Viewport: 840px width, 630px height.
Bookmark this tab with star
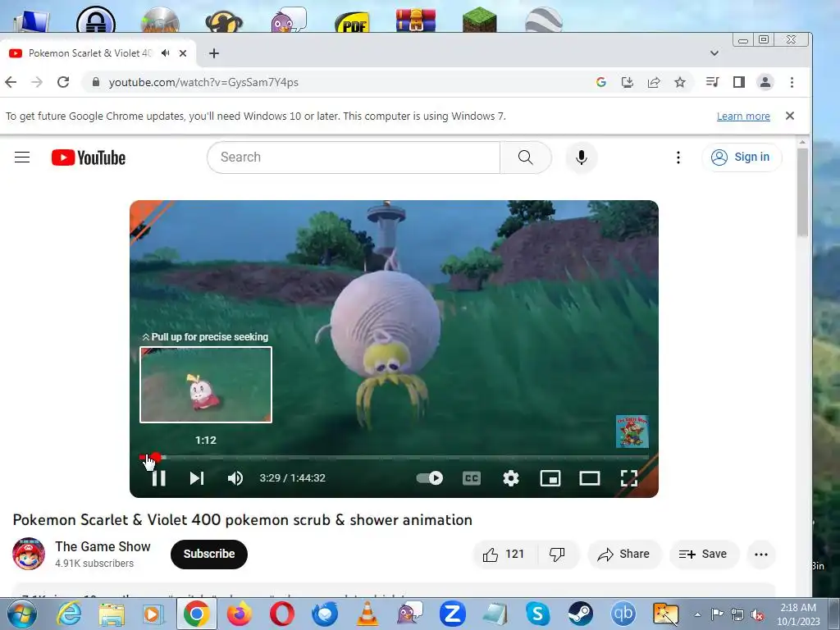[680, 82]
